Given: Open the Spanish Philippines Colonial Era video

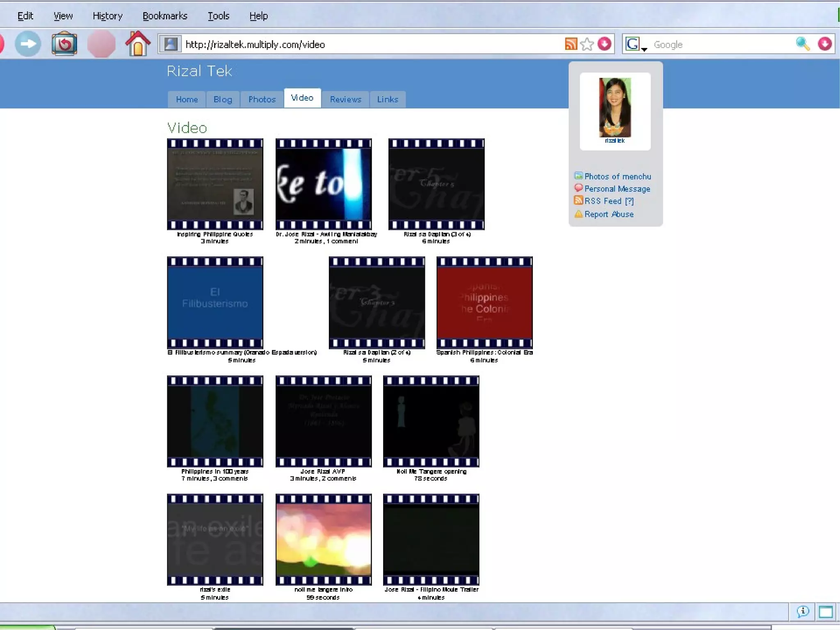Looking at the screenshot, I should point(484,302).
